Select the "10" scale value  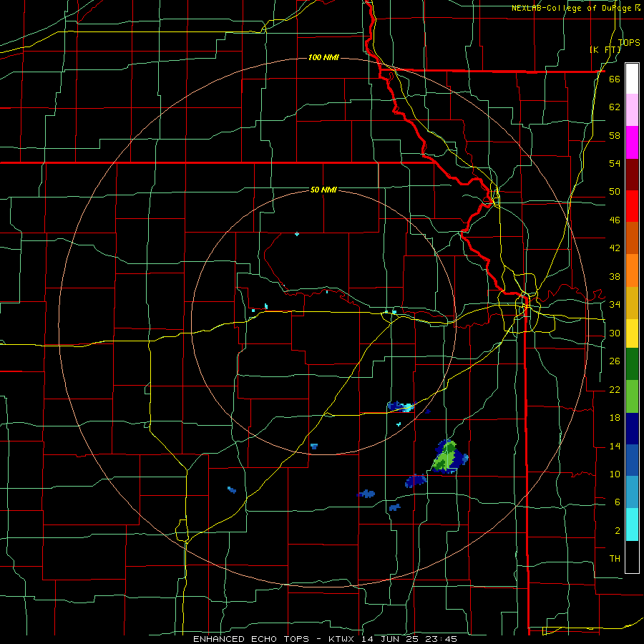pos(615,474)
